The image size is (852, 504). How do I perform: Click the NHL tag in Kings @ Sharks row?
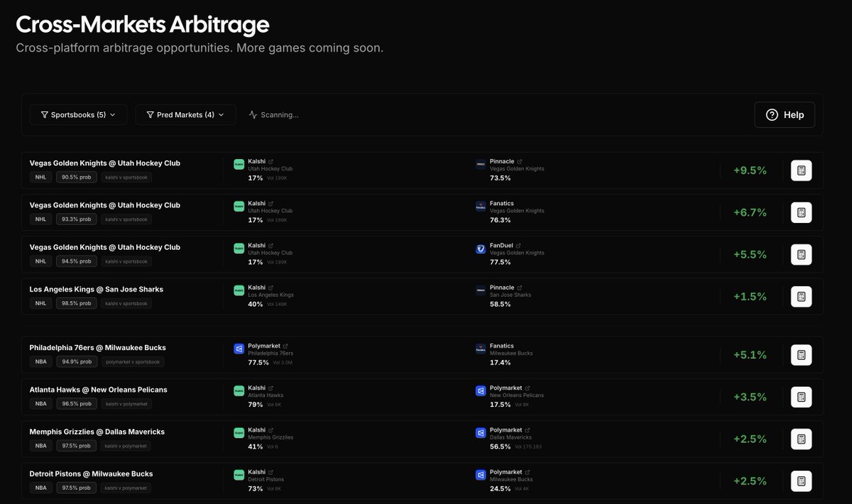tap(41, 303)
